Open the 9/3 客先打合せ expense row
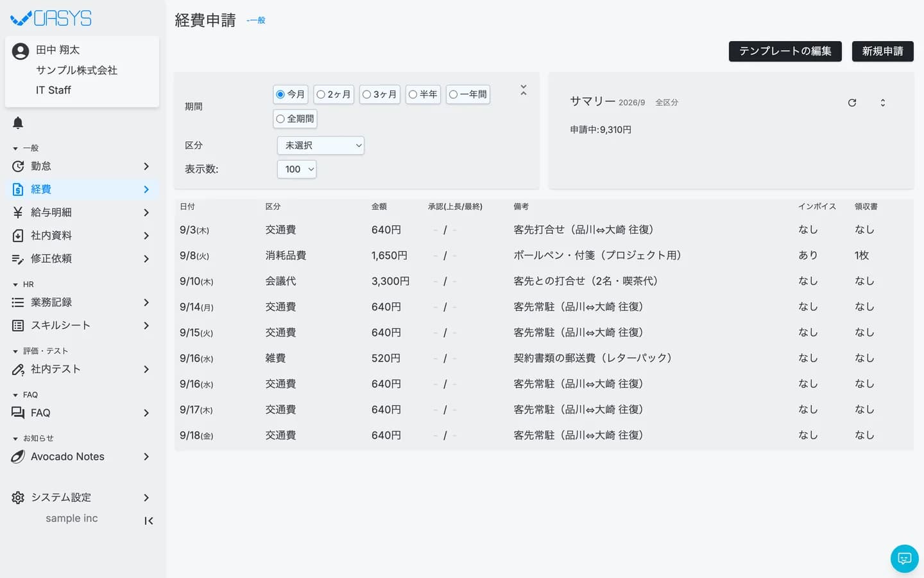Image resolution: width=924 pixels, height=578 pixels. pyautogui.click(x=543, y=230)
